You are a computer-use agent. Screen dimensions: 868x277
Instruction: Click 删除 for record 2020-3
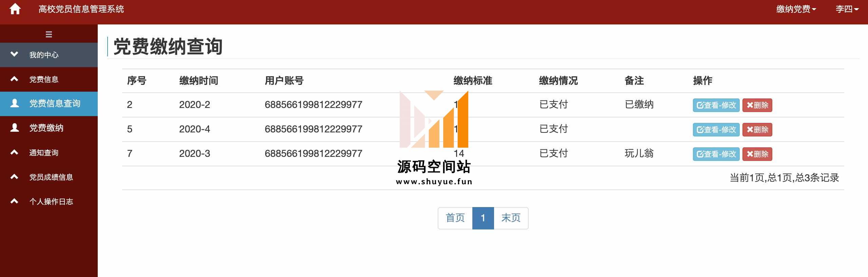[x=757, y=154]
